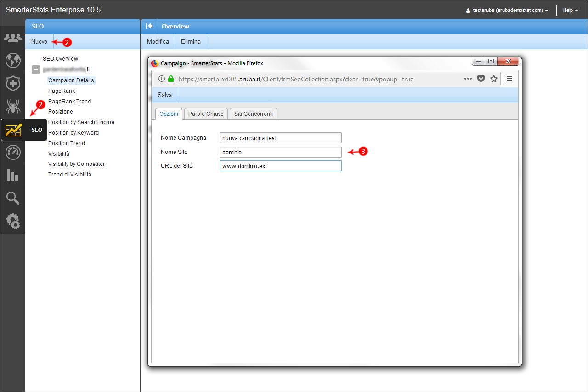Open the globe traffic icon in sidebar
Screen dimensions: 588x392
13,60
